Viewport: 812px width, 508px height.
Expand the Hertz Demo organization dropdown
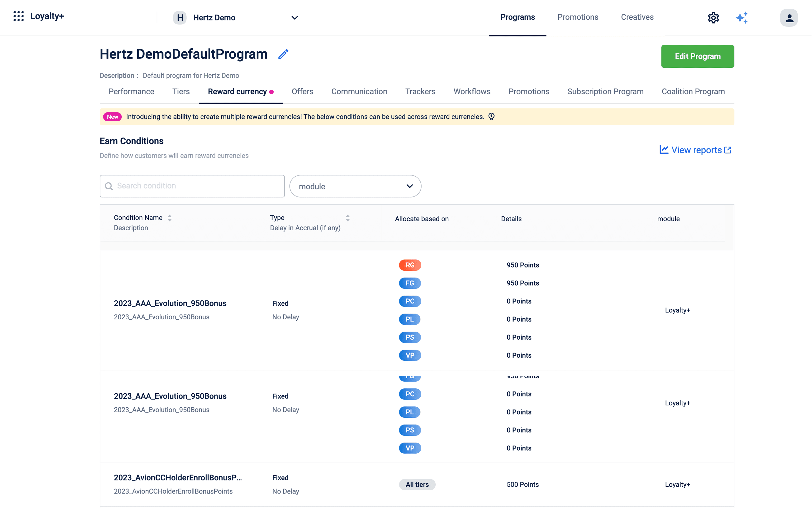(x=294, y=17)
